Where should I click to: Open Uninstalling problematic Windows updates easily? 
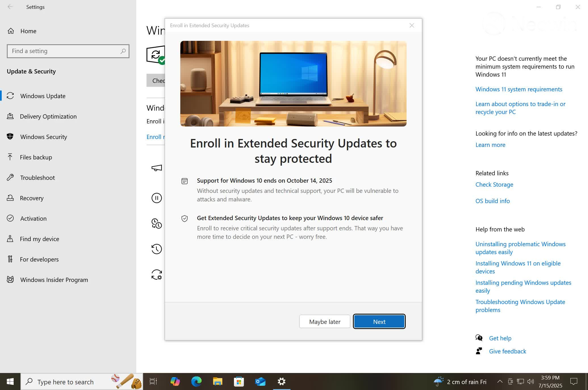[x=520, y=248]
